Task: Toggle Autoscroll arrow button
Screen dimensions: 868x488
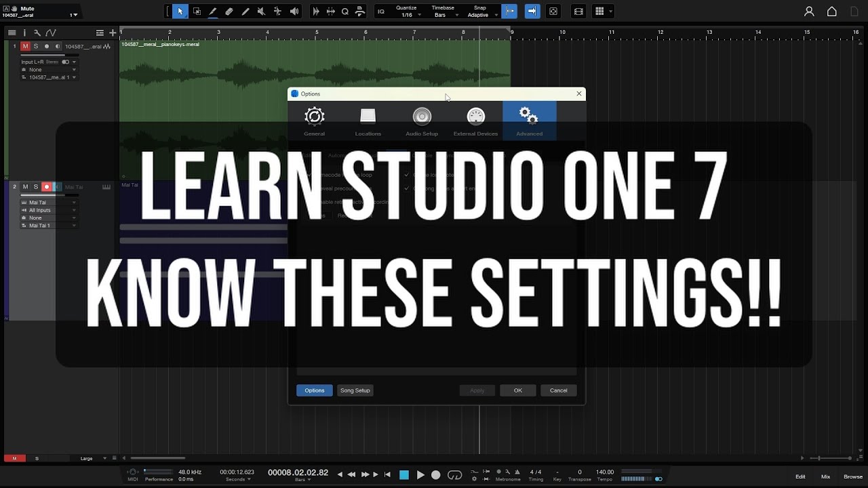Action: [x=532, y=12]
